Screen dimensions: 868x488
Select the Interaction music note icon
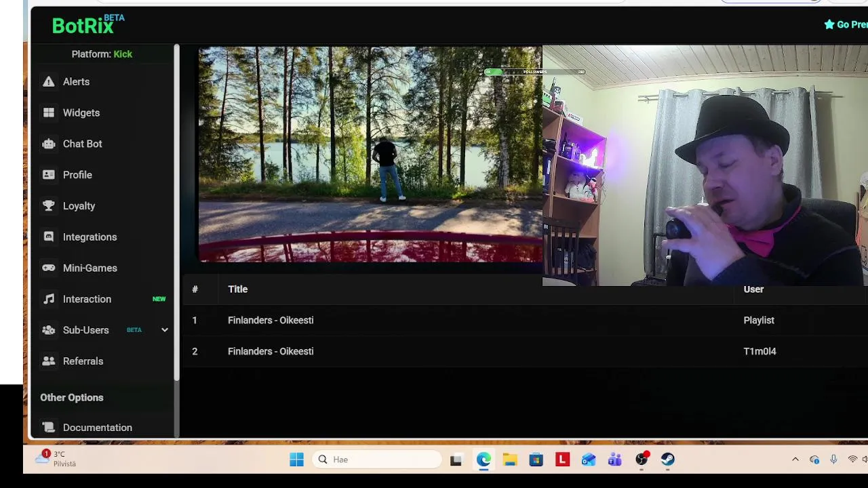[49, 299]
